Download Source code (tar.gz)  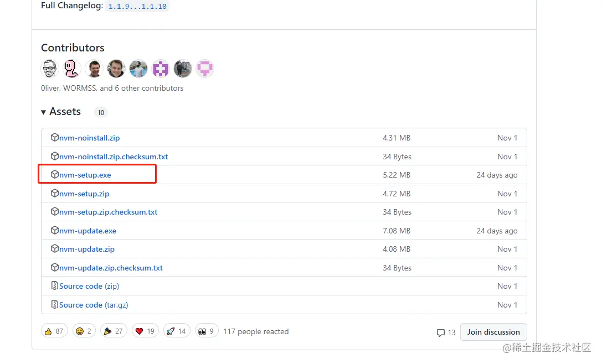click(x=94, y=305)
